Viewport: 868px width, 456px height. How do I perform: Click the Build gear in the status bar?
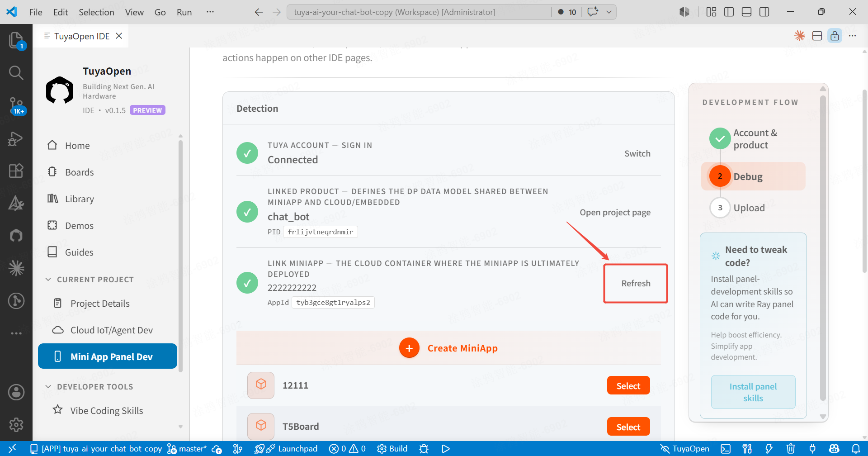click(x=392, y=449)
